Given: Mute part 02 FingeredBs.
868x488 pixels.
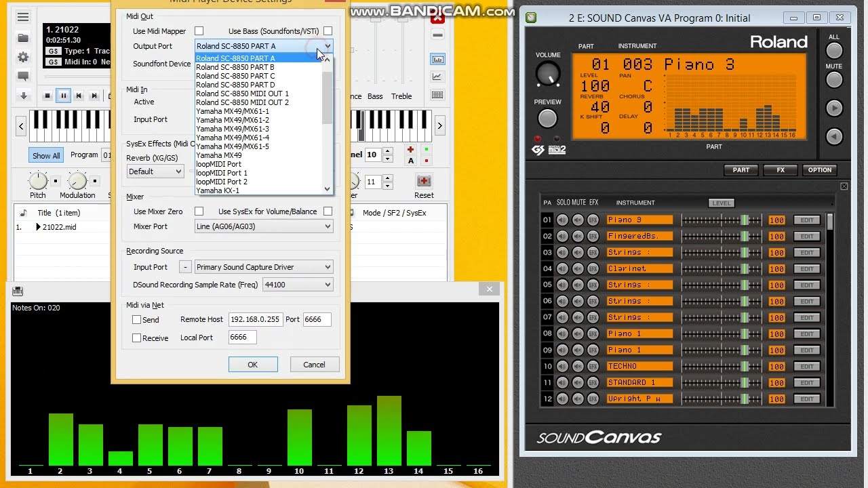Looking at the screenshot, I should 578,236.
